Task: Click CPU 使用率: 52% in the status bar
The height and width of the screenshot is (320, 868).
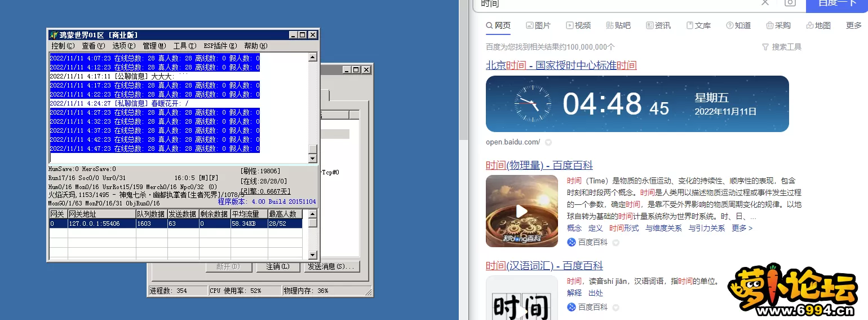Action: pyautogui.click(x=244, y=291)
